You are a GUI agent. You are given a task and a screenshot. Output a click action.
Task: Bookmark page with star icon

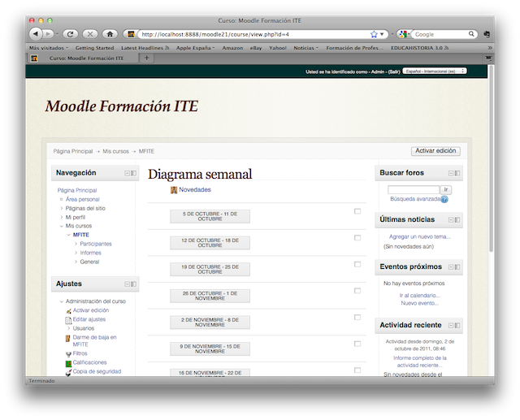[x=374, y=34]
